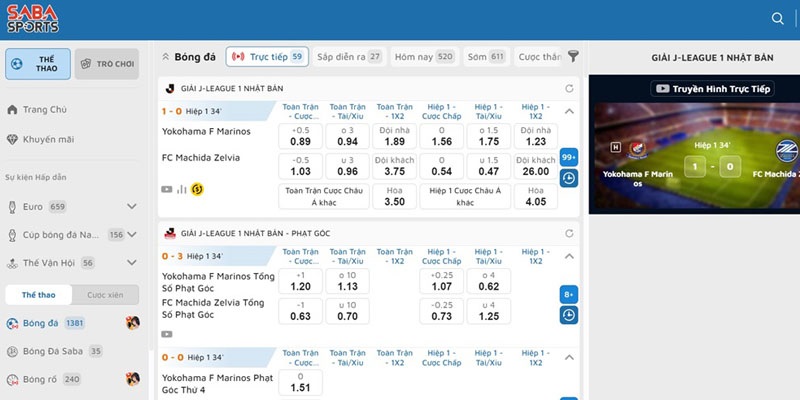Bet Hiệp 1 Đội khách at 26.00
This screenshot has width=800, height=400.
(x=536, y=166)
